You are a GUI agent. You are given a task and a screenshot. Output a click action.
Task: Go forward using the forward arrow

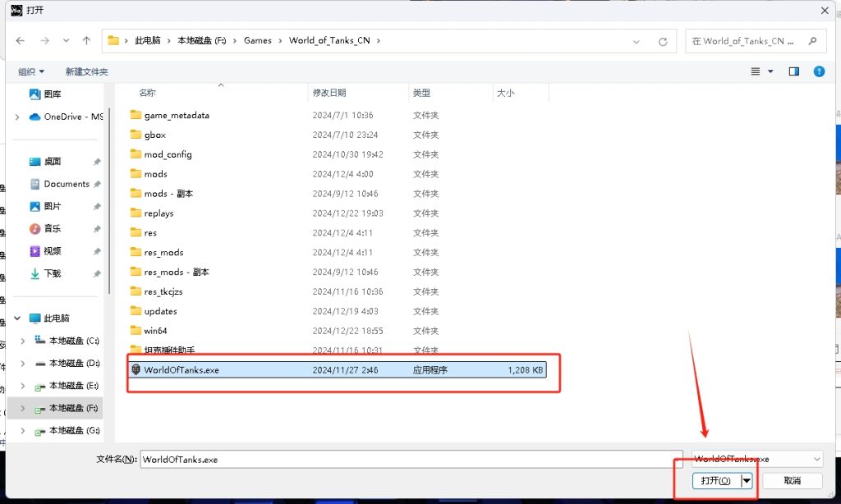[x=44, y=41]
